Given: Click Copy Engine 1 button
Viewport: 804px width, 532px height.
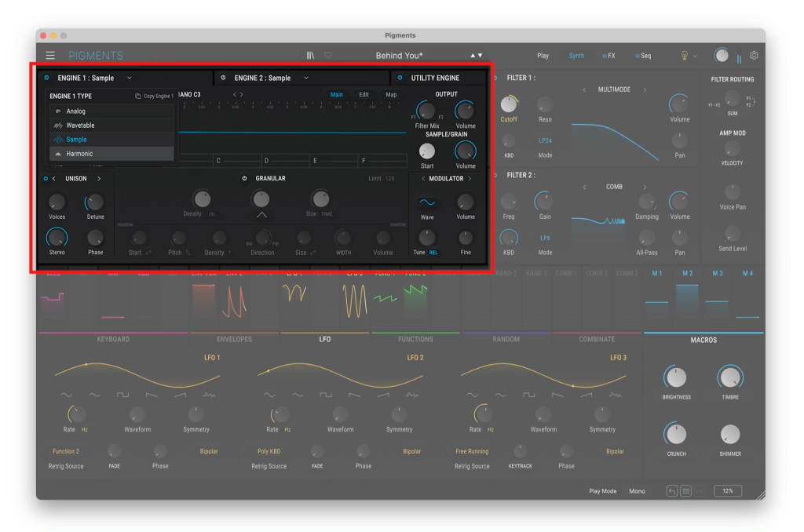Looking at the screenshot, I should (155, 97).
